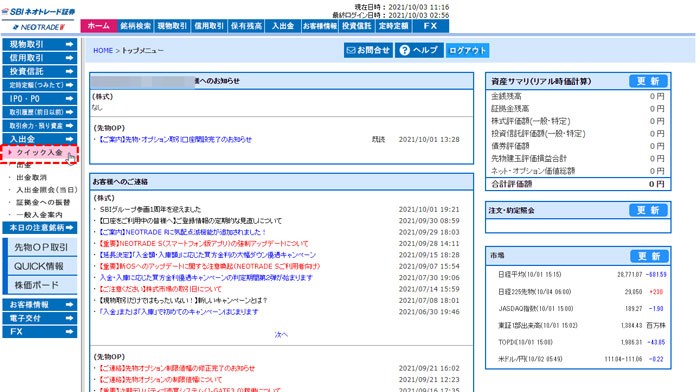Go to the 保有残高 tab
The image size is (700, 392).
click(246, 26)
